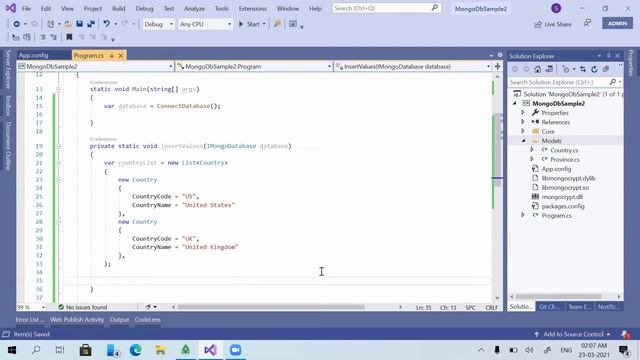
Task: Click Collapse All icon in Solution Explorer
Action: point(606,69)
